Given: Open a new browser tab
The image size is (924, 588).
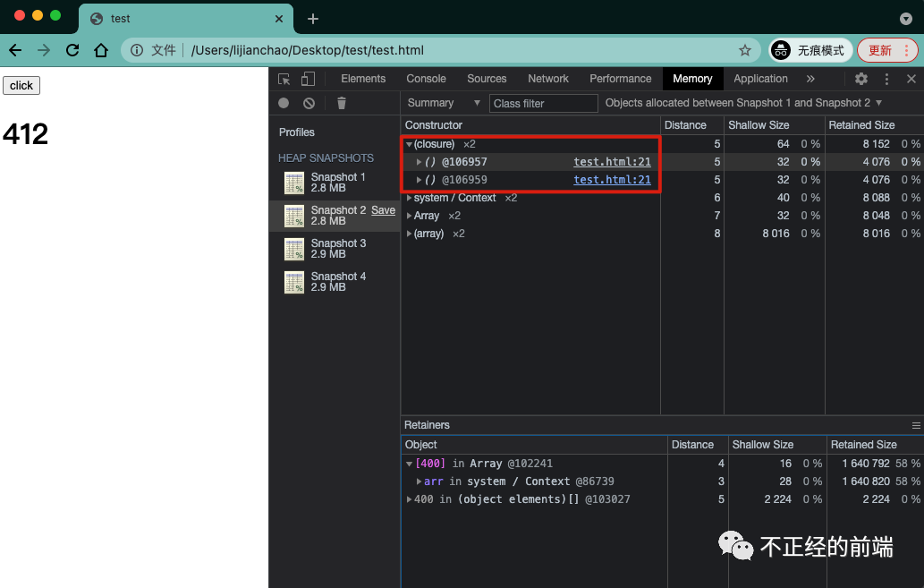Looking at the screenshot, I should [313, 19].
